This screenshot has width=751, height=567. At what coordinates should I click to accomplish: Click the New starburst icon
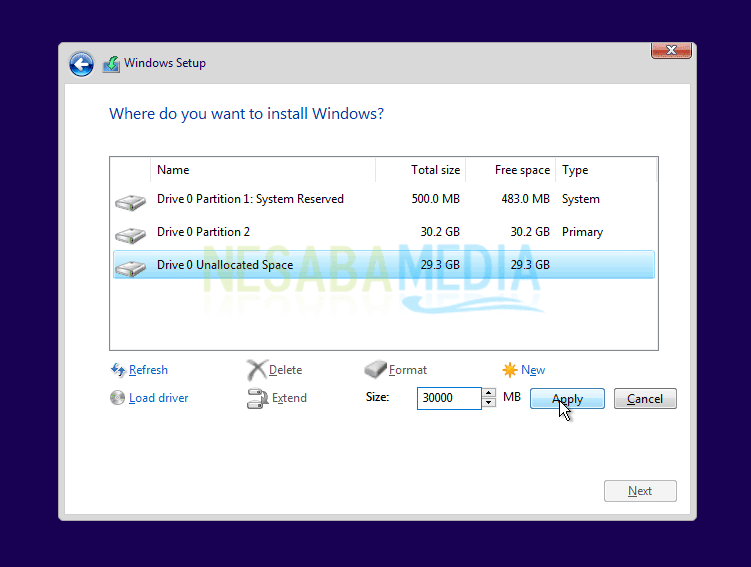pyautogui.click(x=510, y=370)
